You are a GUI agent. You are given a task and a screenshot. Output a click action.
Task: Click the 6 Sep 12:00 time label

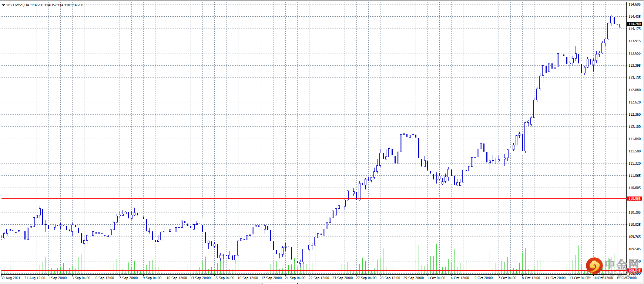(105, 278)
